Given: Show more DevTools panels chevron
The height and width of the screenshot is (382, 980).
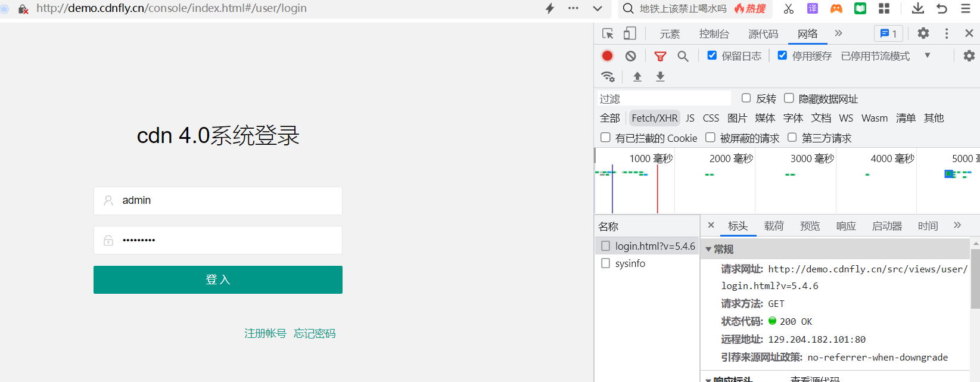Looking at the screenshot, I should [838, 33].
